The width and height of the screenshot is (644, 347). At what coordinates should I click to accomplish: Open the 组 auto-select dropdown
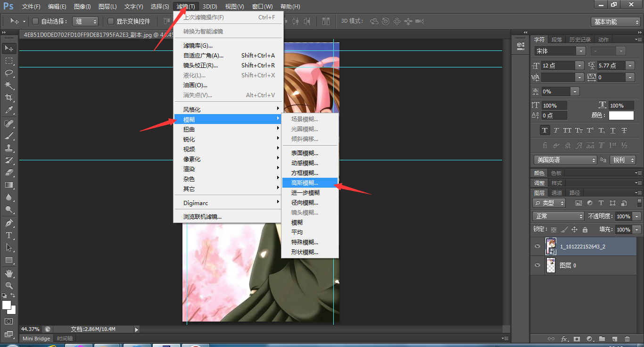pyautogui.click(x=85, y=21)
